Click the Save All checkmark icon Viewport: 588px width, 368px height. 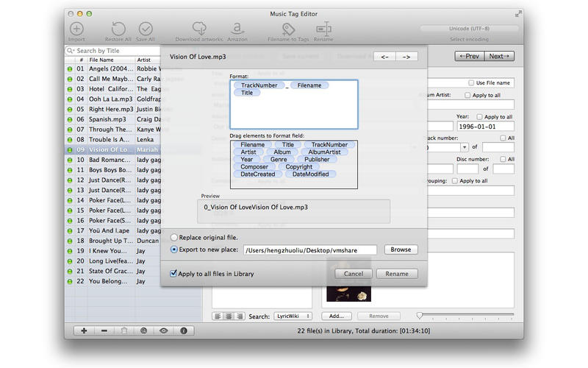click(x=146, y=29)
